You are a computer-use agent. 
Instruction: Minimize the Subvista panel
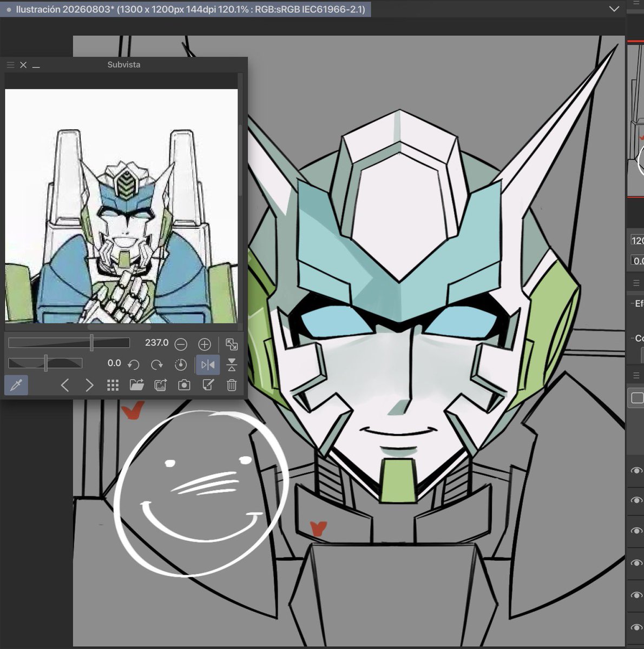pos(36,67)
